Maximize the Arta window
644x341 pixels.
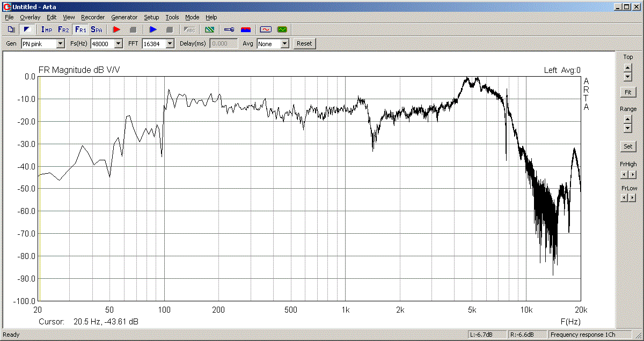coord(626,6)
